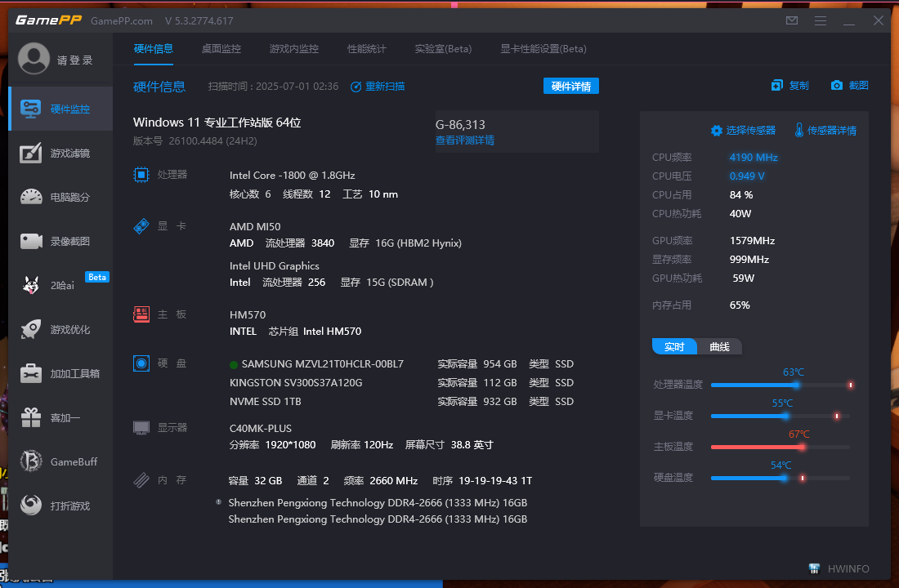Open the 游戏优化 rocket section

coord(60,330)
